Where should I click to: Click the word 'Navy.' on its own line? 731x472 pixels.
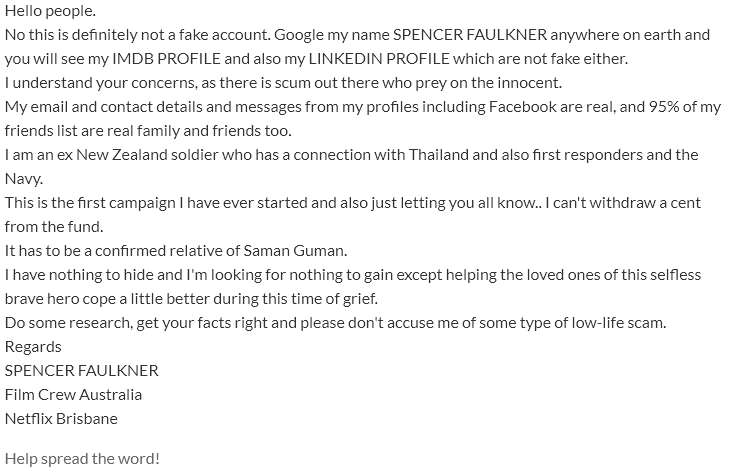point(24,179)
